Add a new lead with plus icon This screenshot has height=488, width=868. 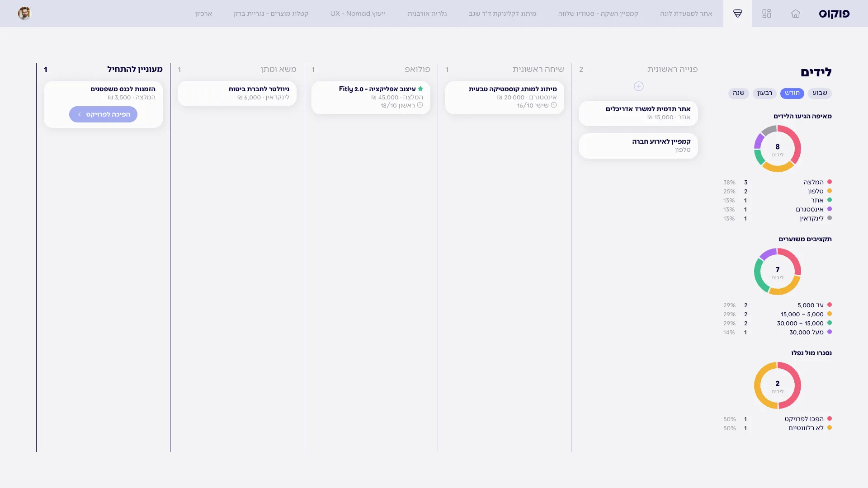pyautogui.click(x=638, y=86)
